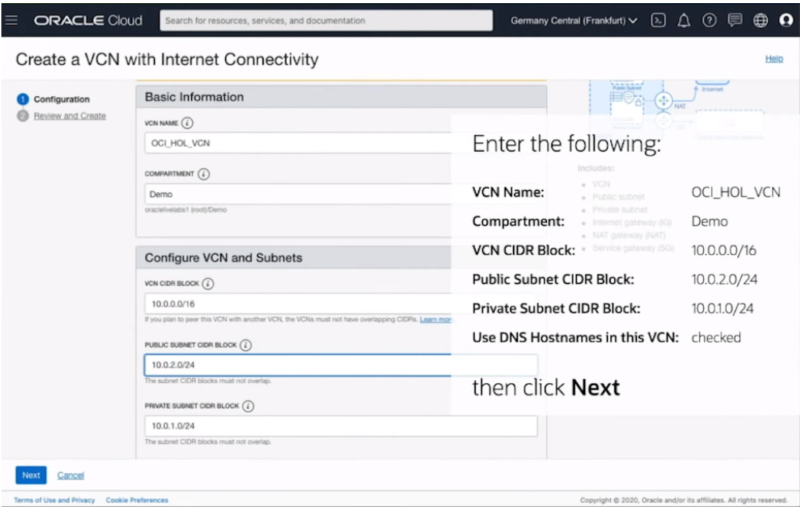Select the Configuration step
This screenshot has width=800, height=514.
tap(61, 99)
